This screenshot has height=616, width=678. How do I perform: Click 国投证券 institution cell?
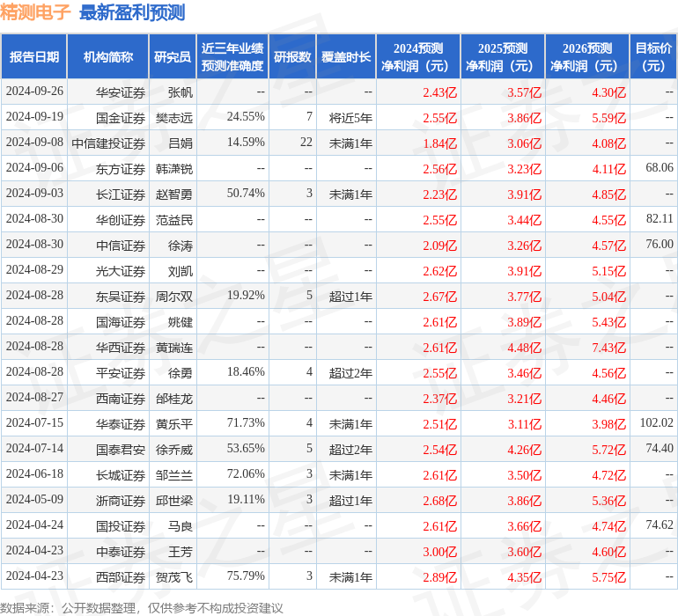tap(121, 525)
